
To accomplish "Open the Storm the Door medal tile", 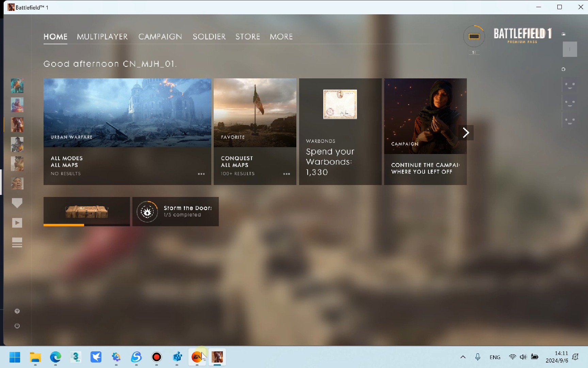I will click(x=176, y=211).
